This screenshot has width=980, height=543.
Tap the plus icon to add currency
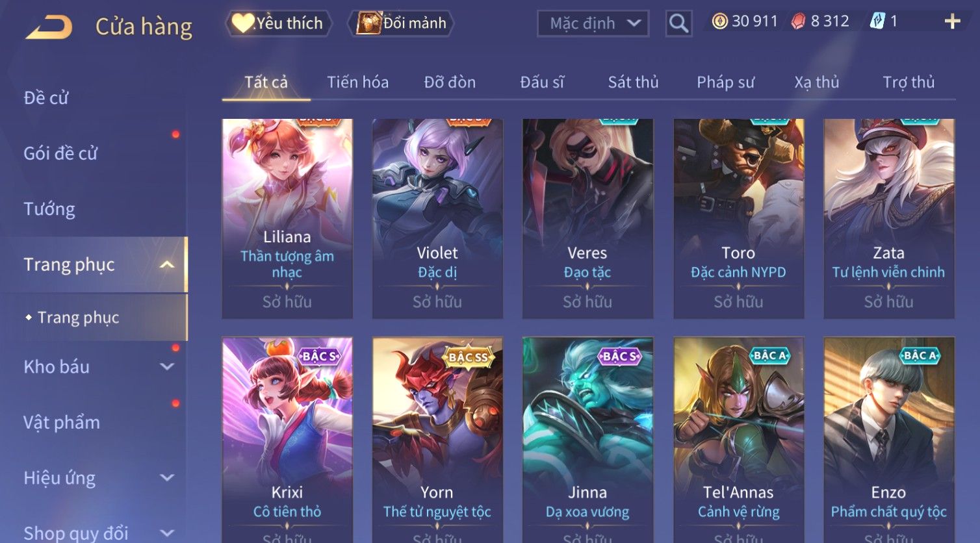(x=952, y=21)
